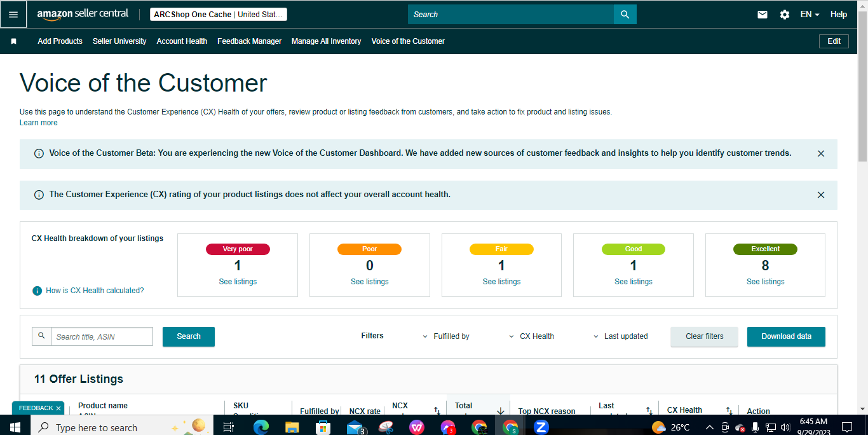Image resolution: width=868 pixels, height=435 pixels.
Task: Open the Windows notification center icon
Action: [846, 427]
